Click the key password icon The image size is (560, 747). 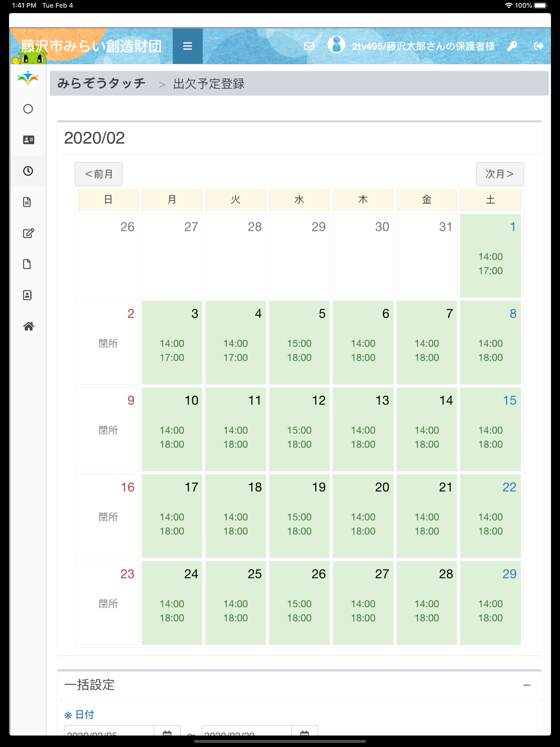click(512, 46)
